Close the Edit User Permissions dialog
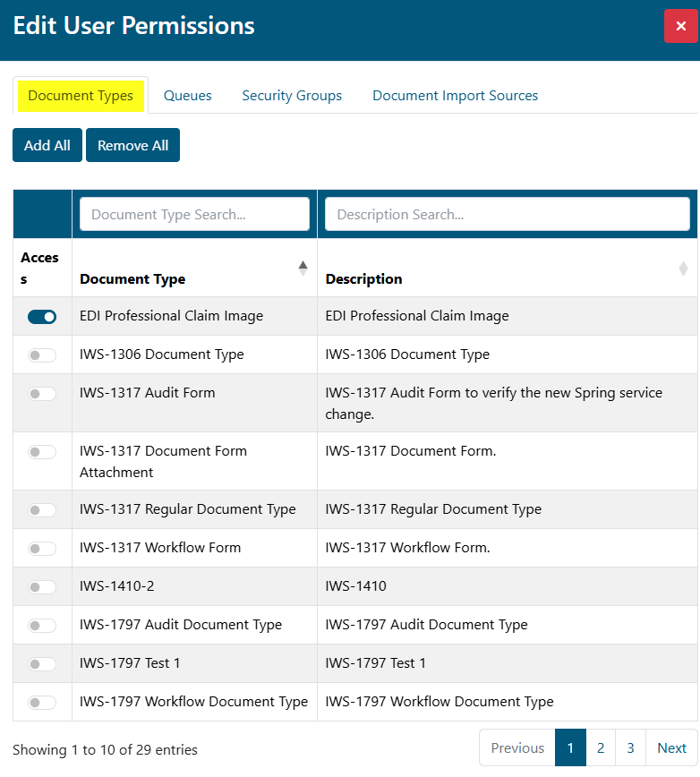700x777 pixels. (x=680, y=26)
